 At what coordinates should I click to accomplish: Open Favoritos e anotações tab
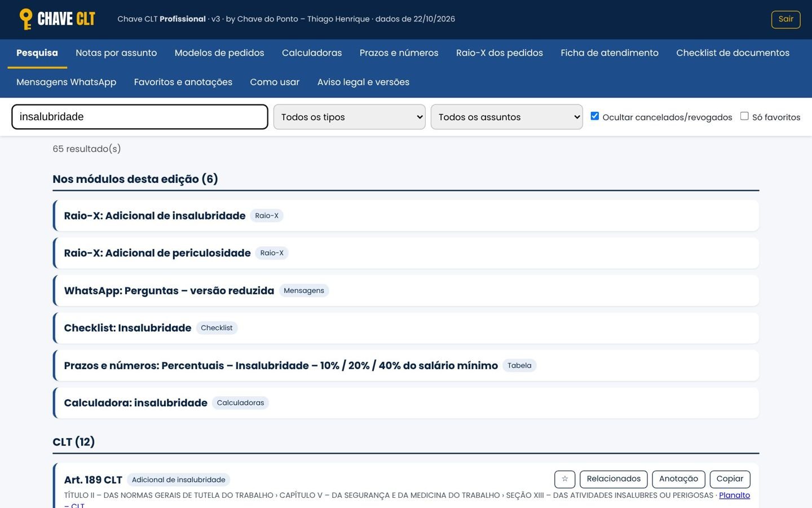tap(183, 82)
